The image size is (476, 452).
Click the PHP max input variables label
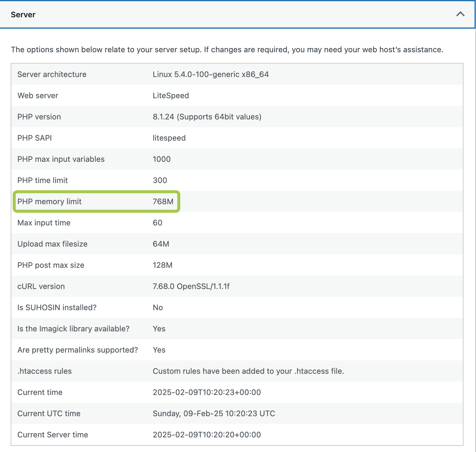[61, 159]
